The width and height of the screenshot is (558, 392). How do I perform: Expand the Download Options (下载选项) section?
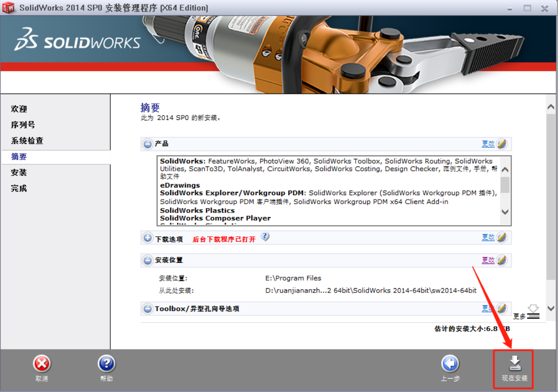[147, 238]
